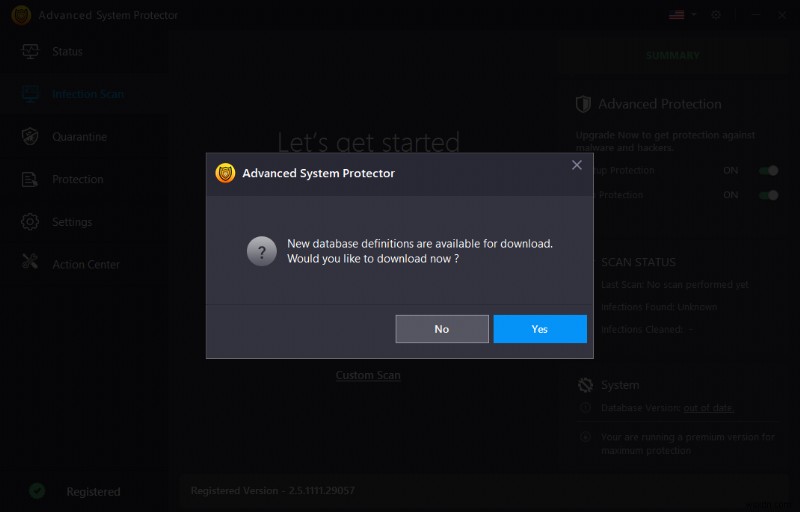Minimize the Advanced System Protector window

756,15
